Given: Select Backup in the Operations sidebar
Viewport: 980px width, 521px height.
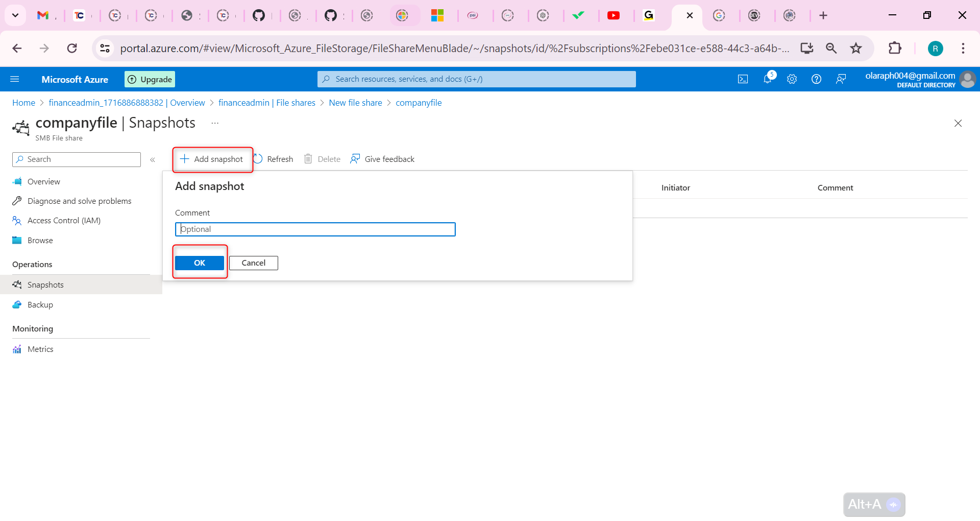Looking at the screenshot, I should point(39,304).
